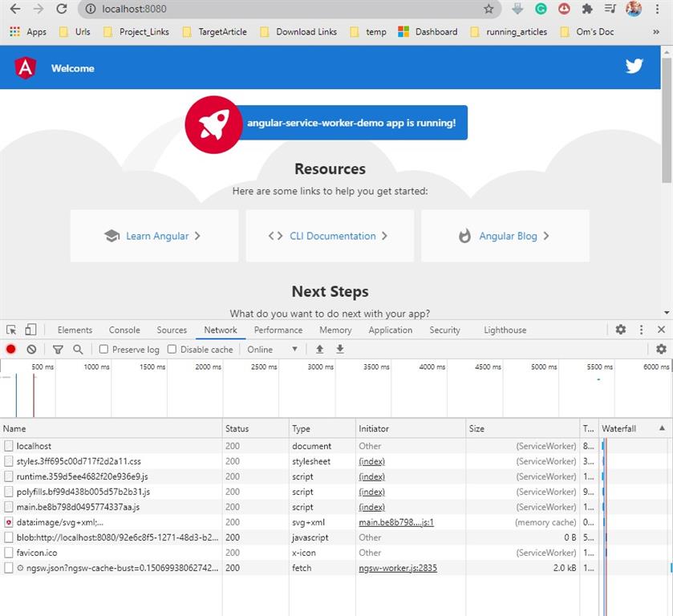Open DevTools settings gear
The height and width of the screenshot is (616, 673).
pyautogui.click(x=621, y=330)
